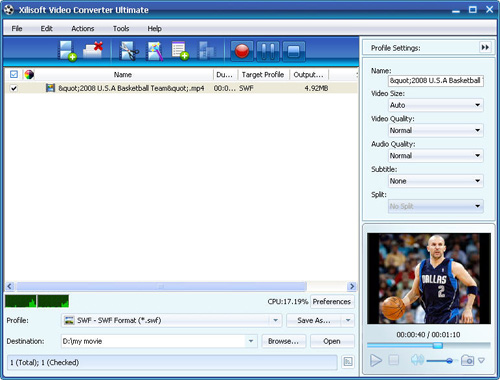This screenshot has height=380, width=500.
Task: Click the Duration column header
Action: pyautogui.click(x=225, y=74)
